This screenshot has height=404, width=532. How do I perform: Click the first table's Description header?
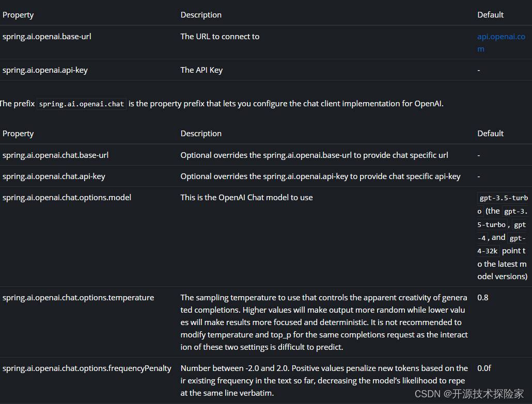[201, 15]
